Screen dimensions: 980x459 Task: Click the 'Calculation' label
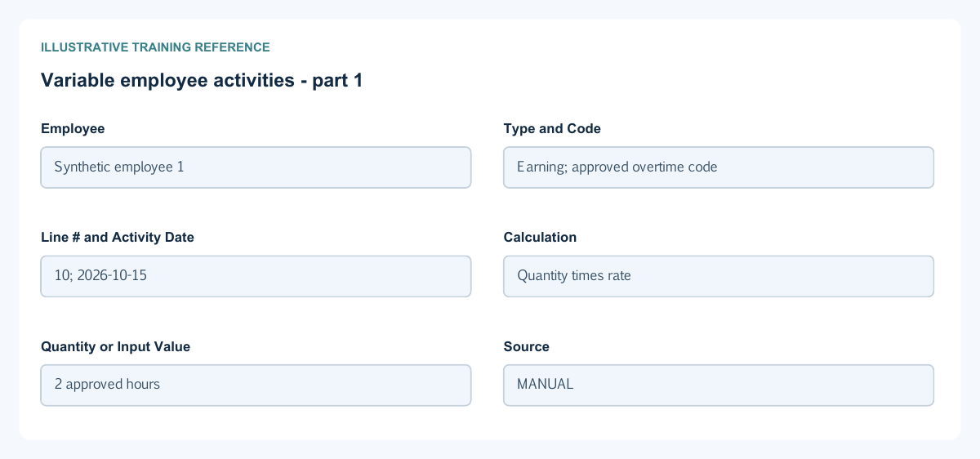(540, 238)
